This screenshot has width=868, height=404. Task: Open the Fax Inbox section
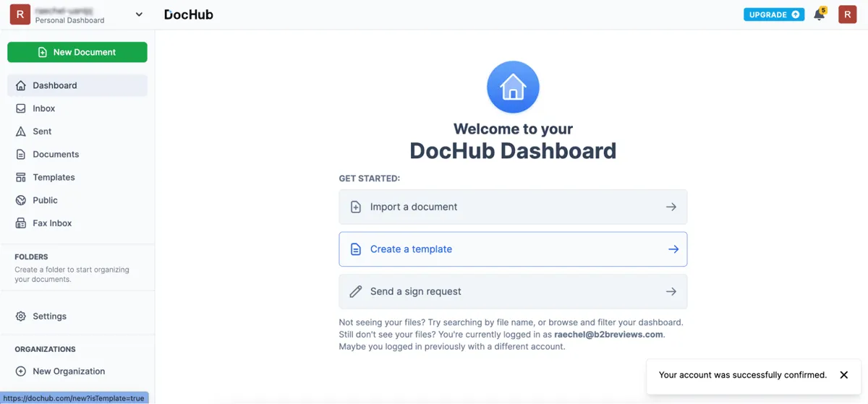[77, 223]
